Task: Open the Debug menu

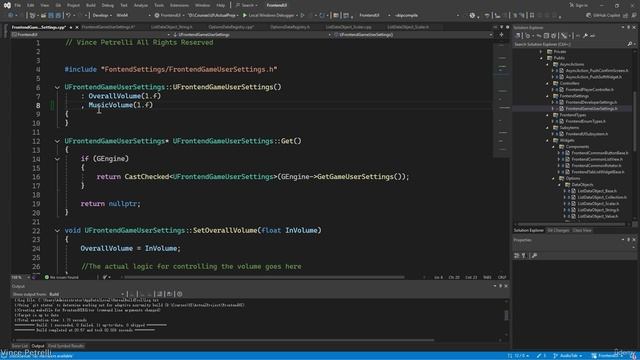Action: (108, 5)
